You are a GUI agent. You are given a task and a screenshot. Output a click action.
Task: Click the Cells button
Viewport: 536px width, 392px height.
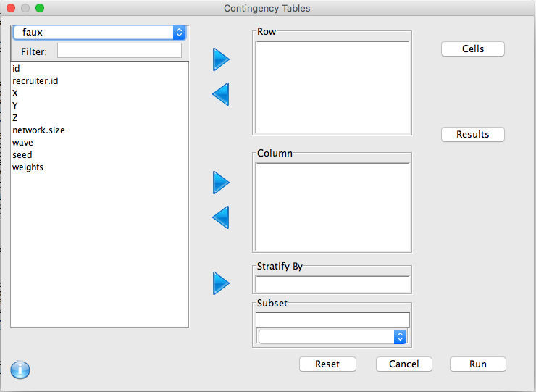(473, 49)
